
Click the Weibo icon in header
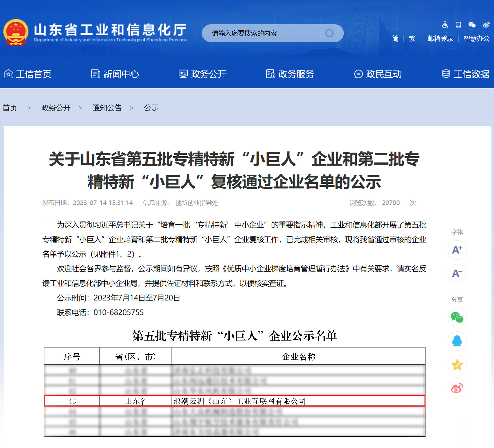coord(486,25)
